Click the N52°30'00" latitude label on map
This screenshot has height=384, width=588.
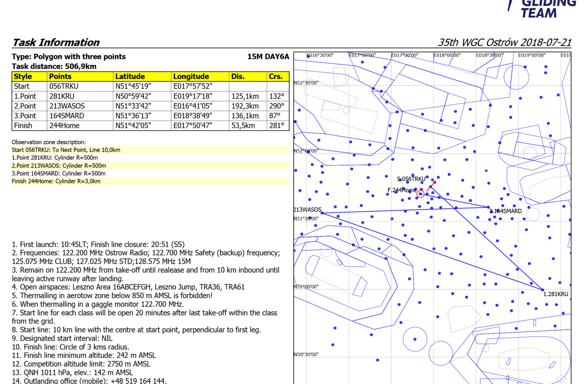[306, 83]
